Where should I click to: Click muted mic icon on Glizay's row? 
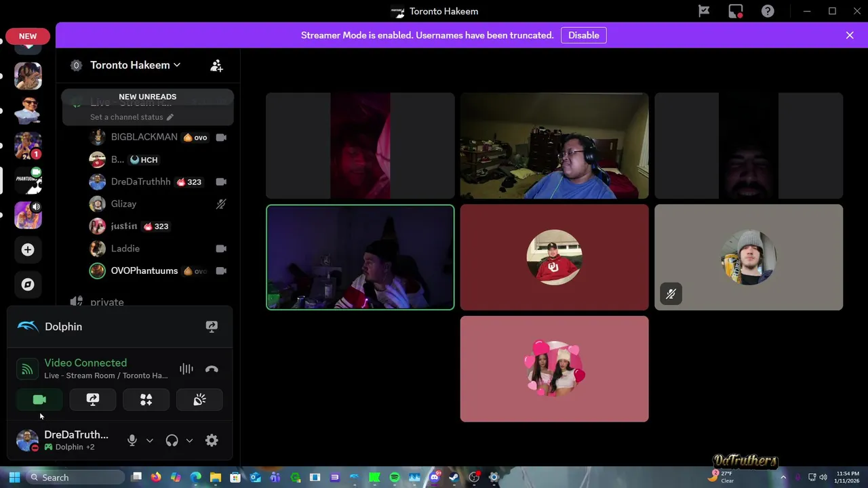coord(221,204)
